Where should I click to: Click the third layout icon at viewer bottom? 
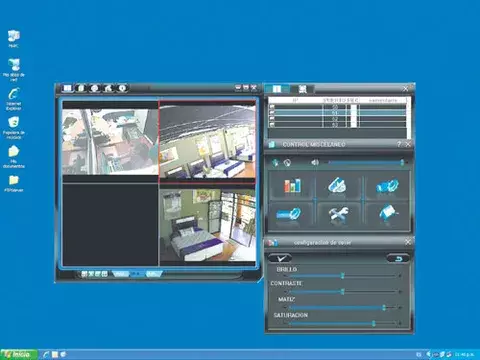coord(98,274)
